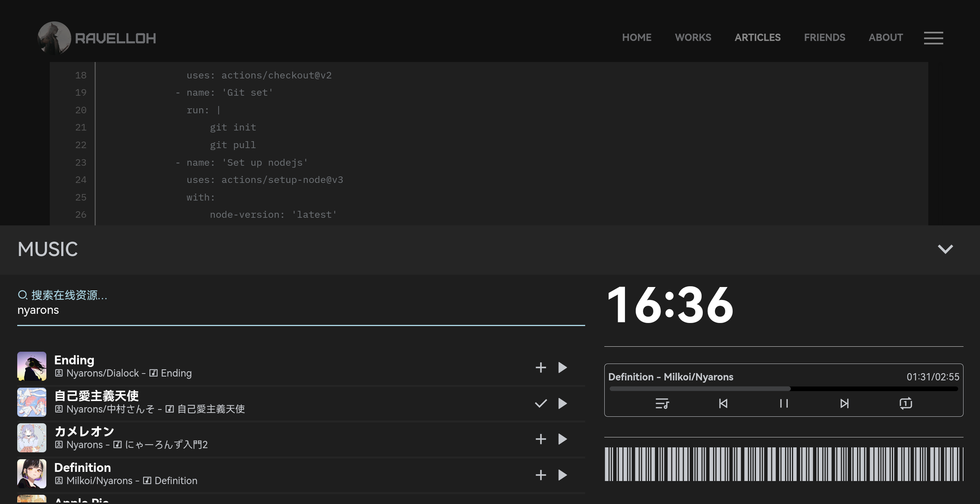980x504 pixels.
Task: Click code line uses: actions/checkout@v2
Action: 259,75
